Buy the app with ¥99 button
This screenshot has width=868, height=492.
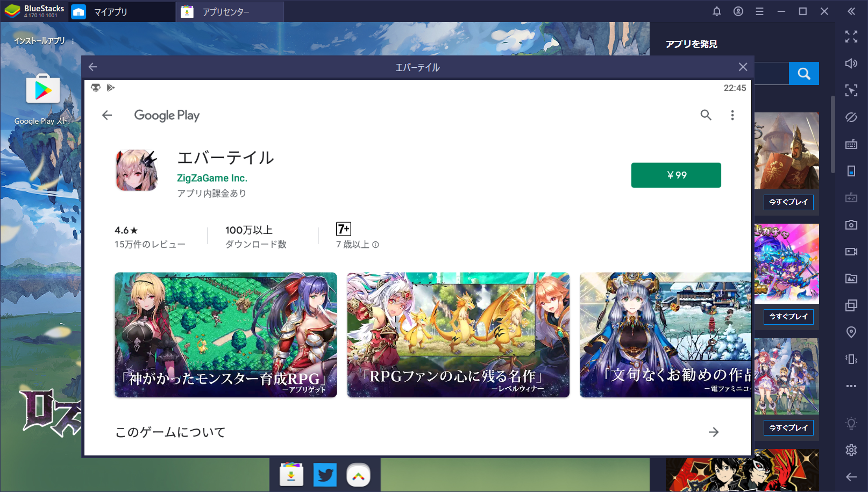(x=676, y=175)
